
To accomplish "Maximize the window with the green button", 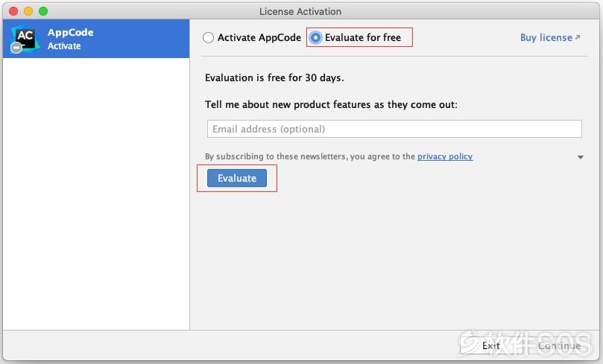I will 43,11.
